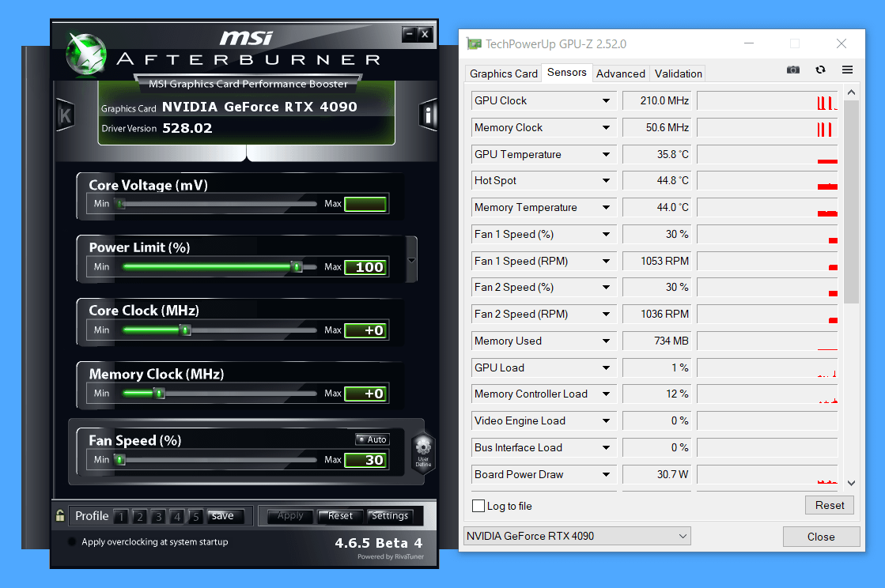Screen dimensions: 885x588
Task: Enable Apply overclocking at system startup
Action: [72, 542]
